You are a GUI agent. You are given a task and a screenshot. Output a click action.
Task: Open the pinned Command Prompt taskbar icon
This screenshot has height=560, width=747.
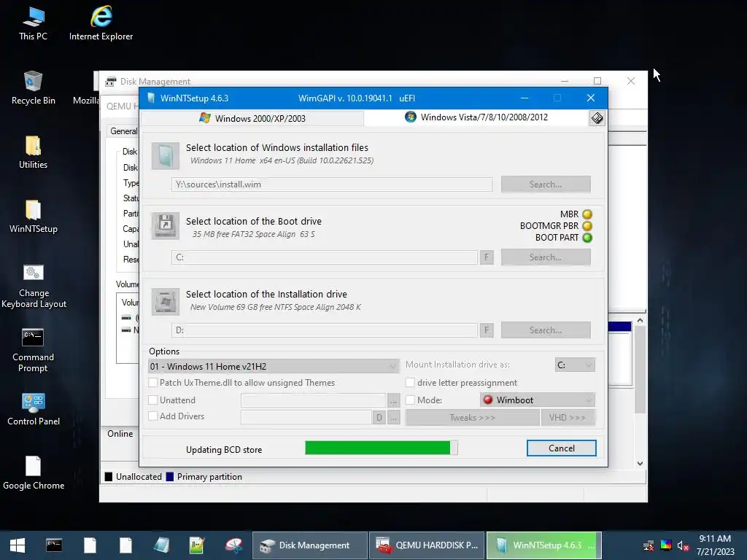click(54, 545)
